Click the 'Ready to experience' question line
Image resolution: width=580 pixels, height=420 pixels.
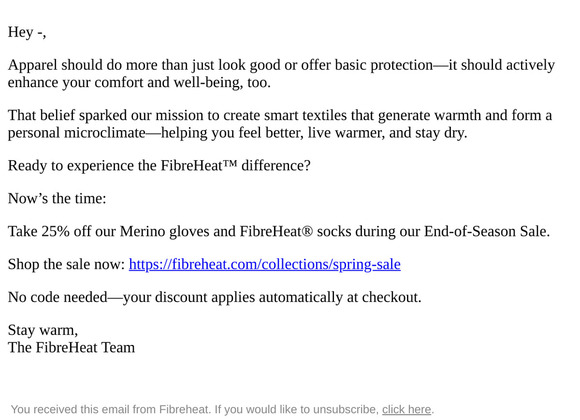(x=159, y=165)
